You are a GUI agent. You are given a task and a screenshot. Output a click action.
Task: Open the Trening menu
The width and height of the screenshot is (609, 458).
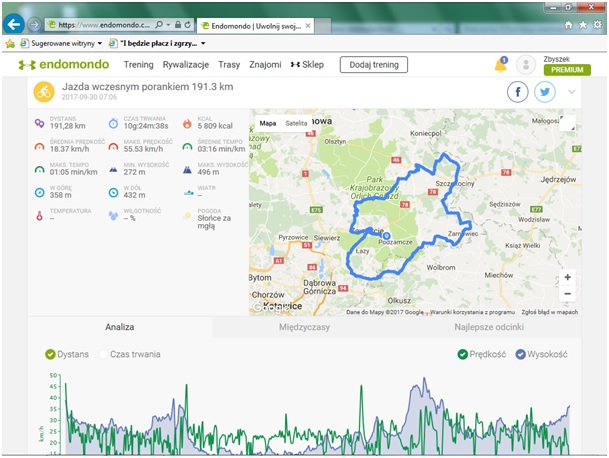tap(139, 64)
